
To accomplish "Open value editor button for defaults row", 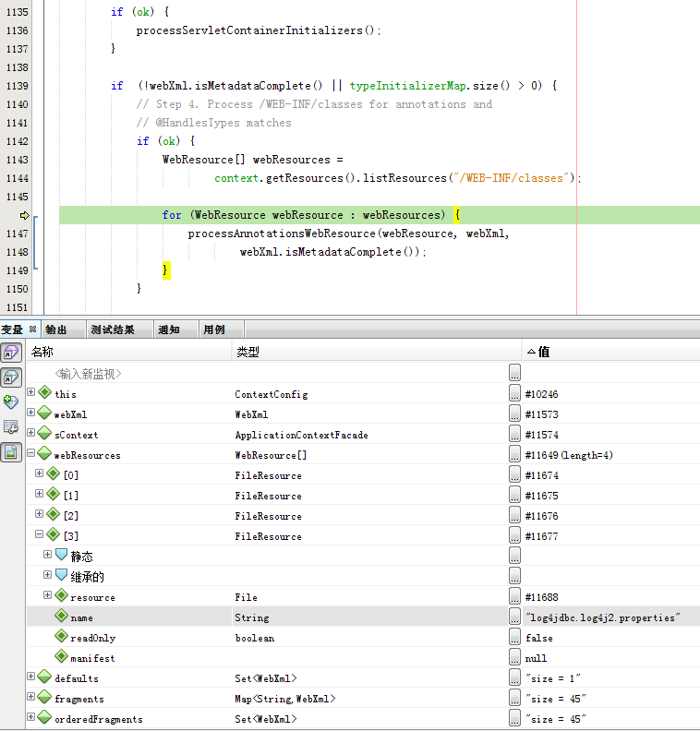I will 514,677.
